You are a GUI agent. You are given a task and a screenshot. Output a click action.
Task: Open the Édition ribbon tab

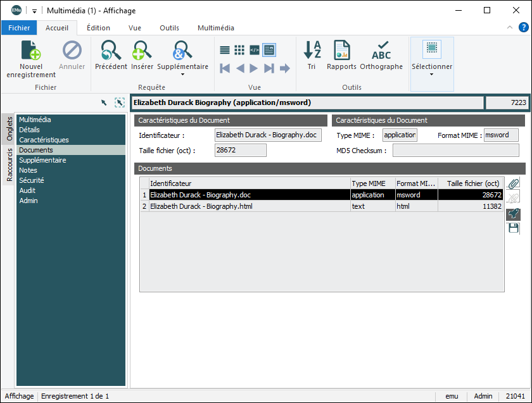click(98, 28)
